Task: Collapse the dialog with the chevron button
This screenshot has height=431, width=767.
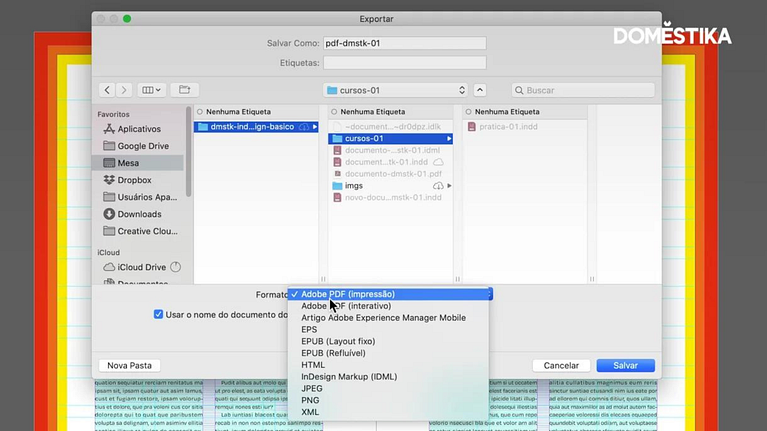Action: (480, 90)
